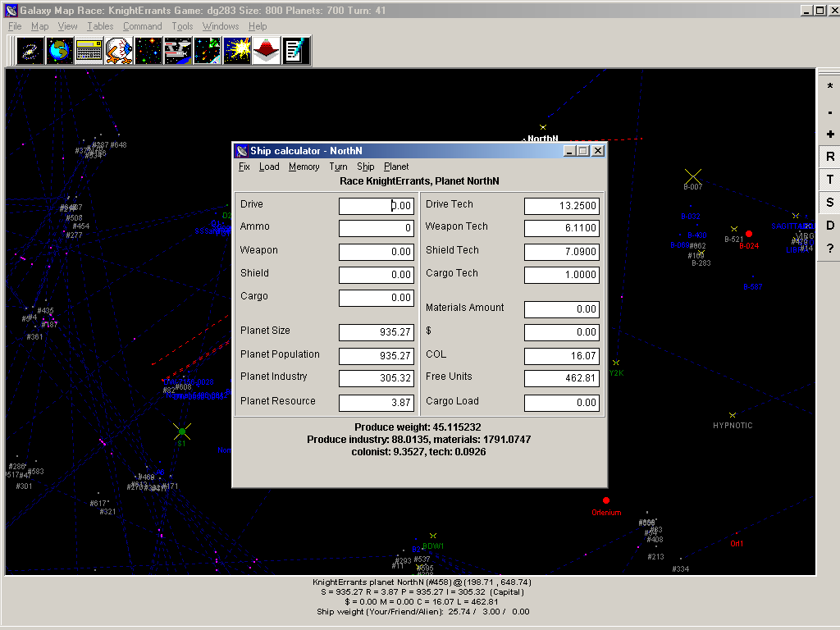
Task: Click the Planet Industry value field
Action: click(376, 378)
